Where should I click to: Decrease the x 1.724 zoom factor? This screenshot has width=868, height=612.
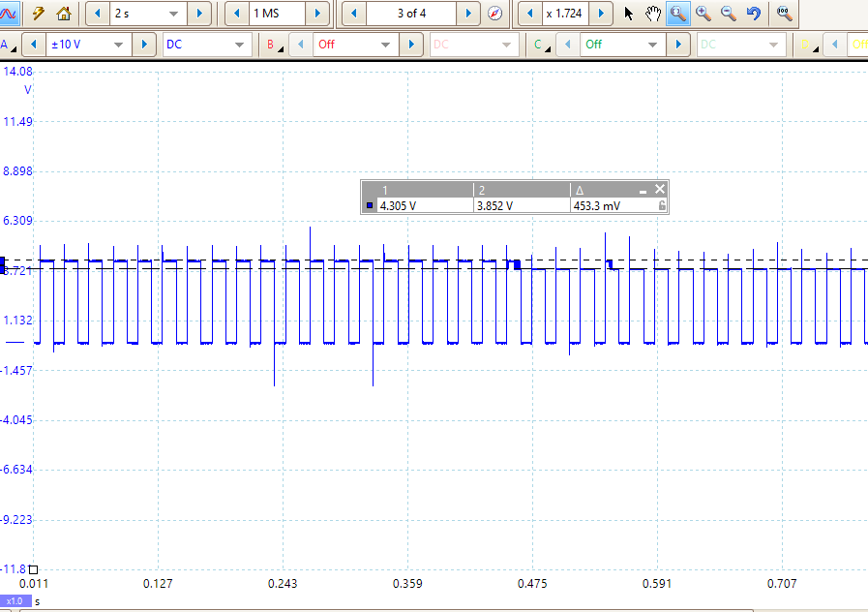tap(530, 14)
